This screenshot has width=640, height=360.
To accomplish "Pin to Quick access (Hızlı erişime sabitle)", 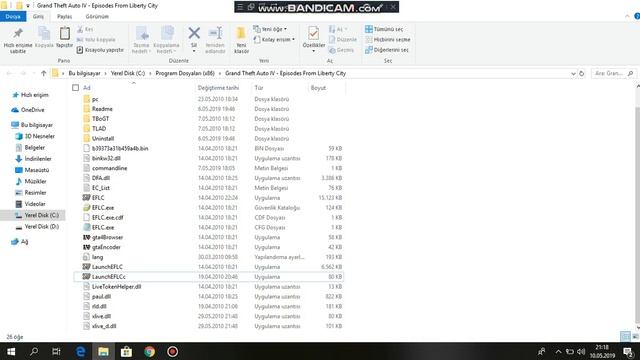I will coord(18,40).
